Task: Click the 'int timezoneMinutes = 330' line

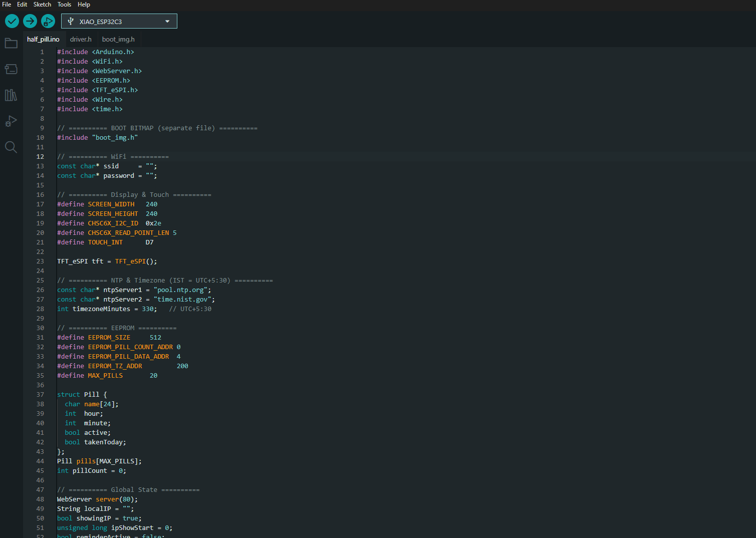Action: pos(134,309)
